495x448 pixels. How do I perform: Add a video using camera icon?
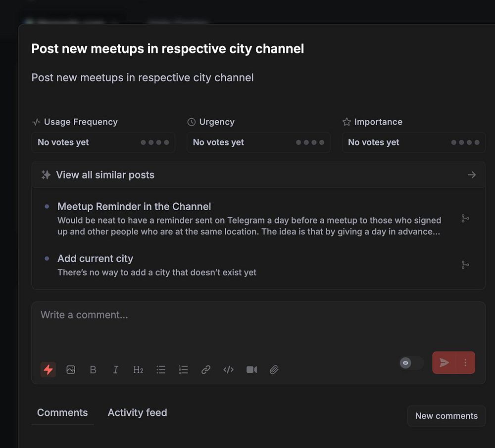click(x=251, y=369)
